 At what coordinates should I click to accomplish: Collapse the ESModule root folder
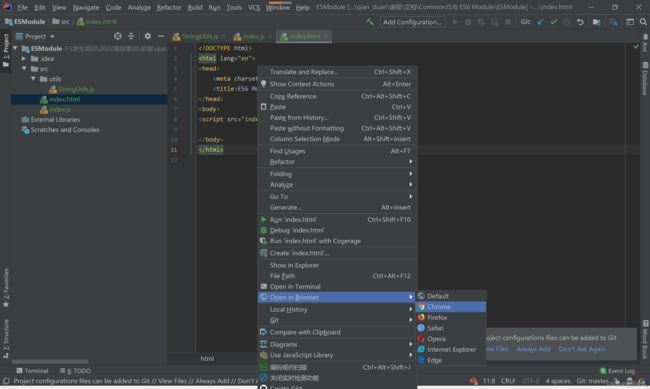15,49
